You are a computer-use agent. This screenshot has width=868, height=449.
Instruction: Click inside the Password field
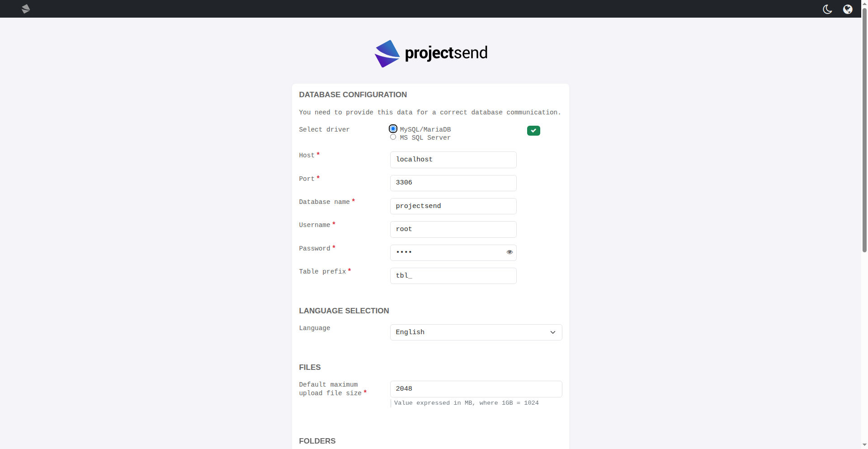(448, 253)
